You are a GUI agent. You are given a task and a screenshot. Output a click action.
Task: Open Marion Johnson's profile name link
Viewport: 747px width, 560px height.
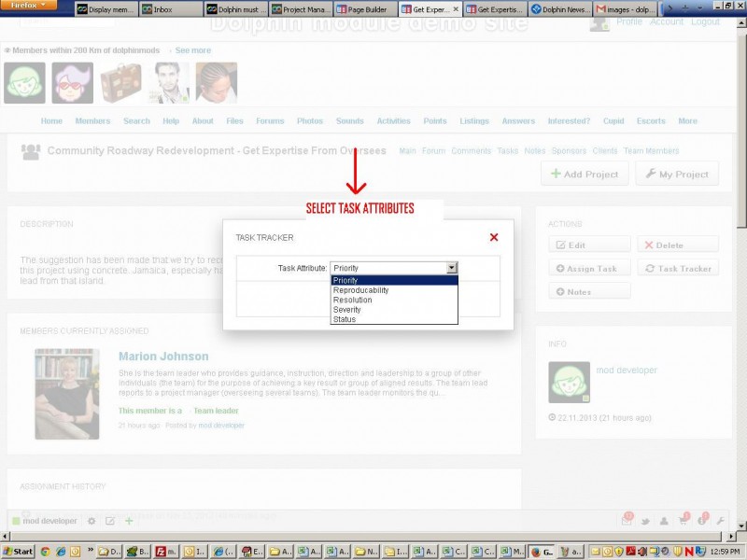163,357
